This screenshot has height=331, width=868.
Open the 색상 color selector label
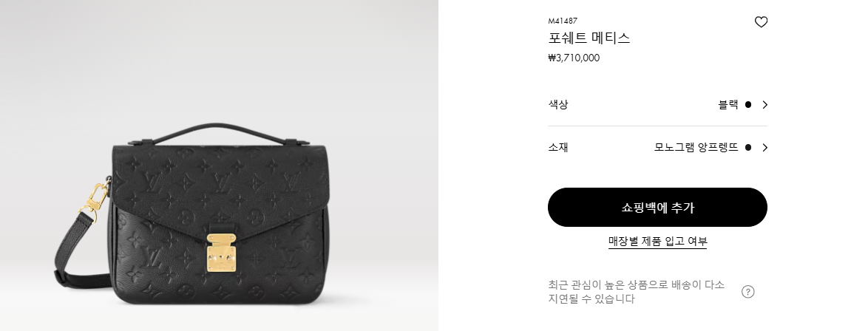tap(558, 105)
